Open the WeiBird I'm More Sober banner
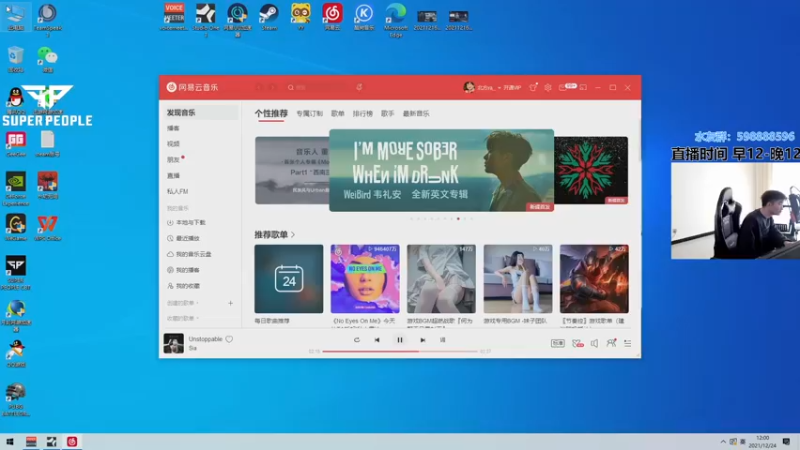 tap(441, 170)
